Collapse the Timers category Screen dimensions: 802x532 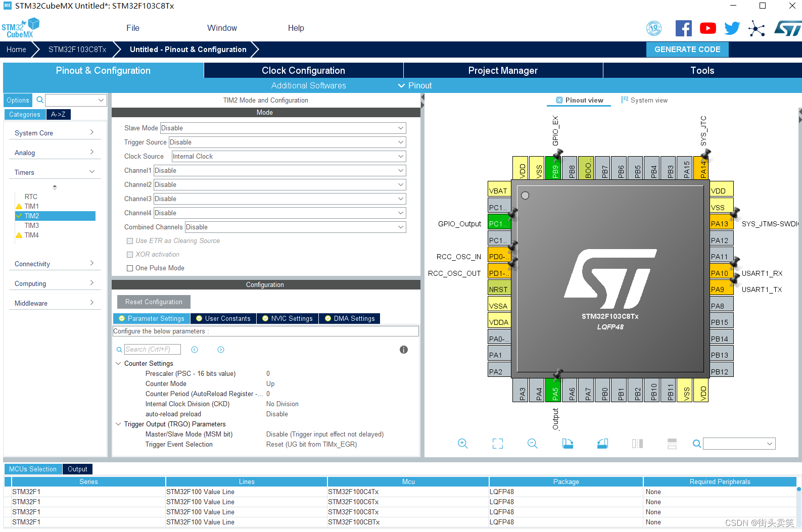(55, 172)
